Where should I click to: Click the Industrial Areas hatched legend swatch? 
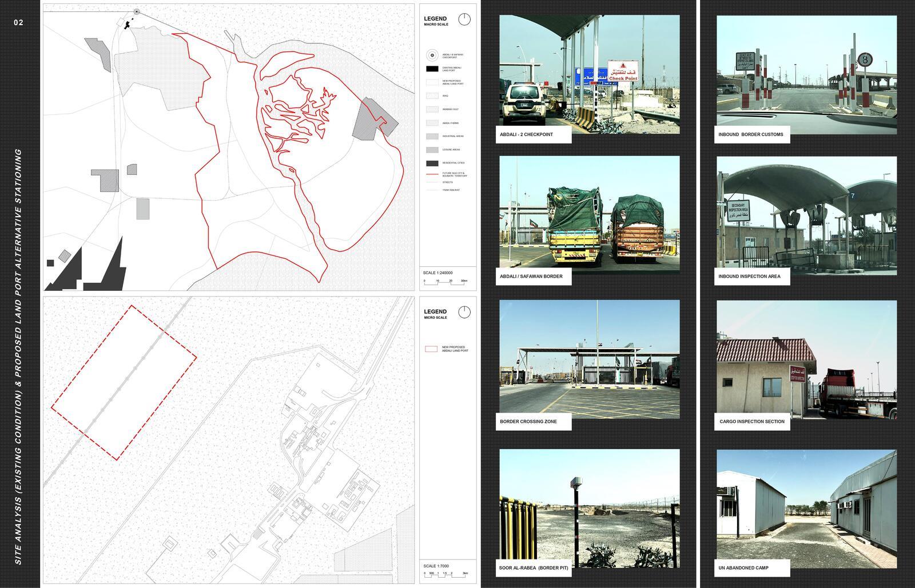click(x=432, y=136)
